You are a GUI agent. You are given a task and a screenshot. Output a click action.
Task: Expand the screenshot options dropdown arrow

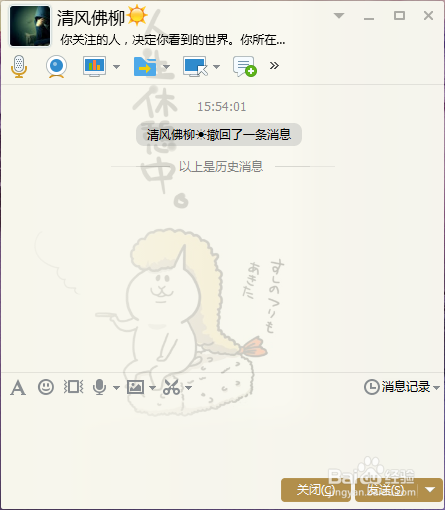click(x=188, y=388)
